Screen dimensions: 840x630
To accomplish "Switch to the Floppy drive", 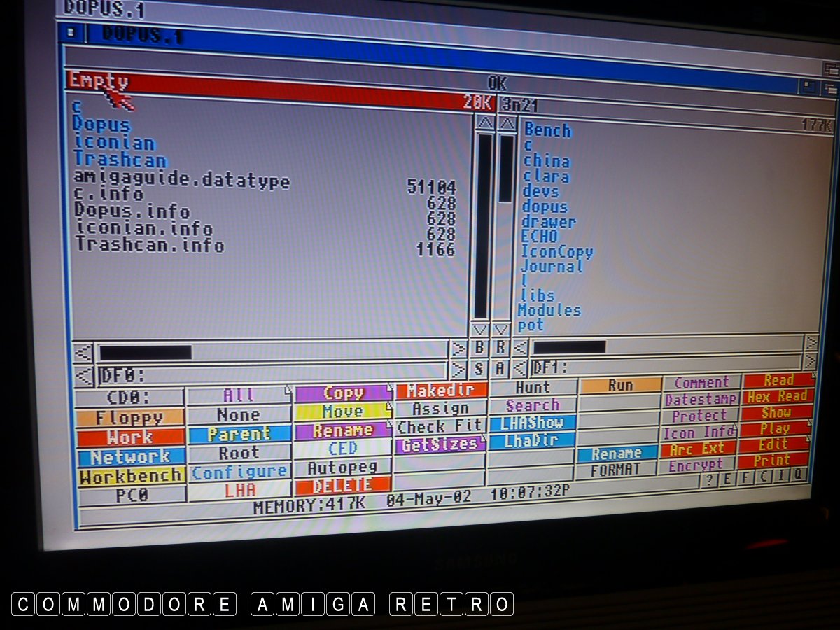I will click(x=129, y=418).
